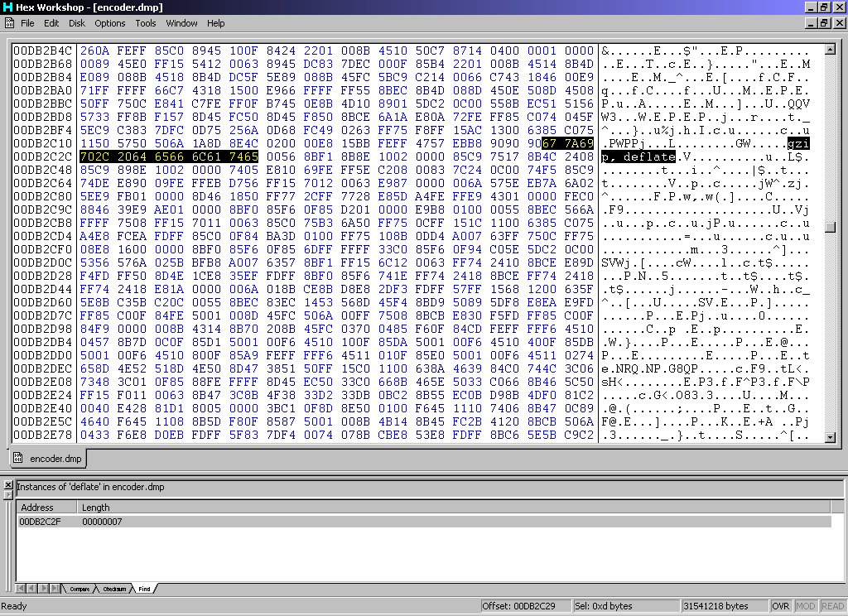Viewport: 848px width, 616px height.
Task: Go to the previous results tab
Action: click(x=32, y=589)
